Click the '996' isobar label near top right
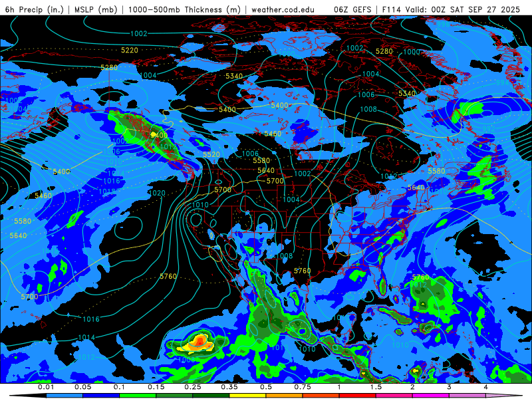 (x=443, y=24)
